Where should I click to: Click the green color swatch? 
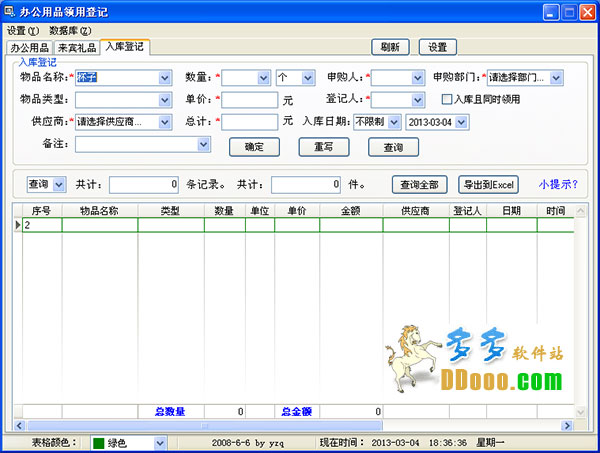point(99,443)
